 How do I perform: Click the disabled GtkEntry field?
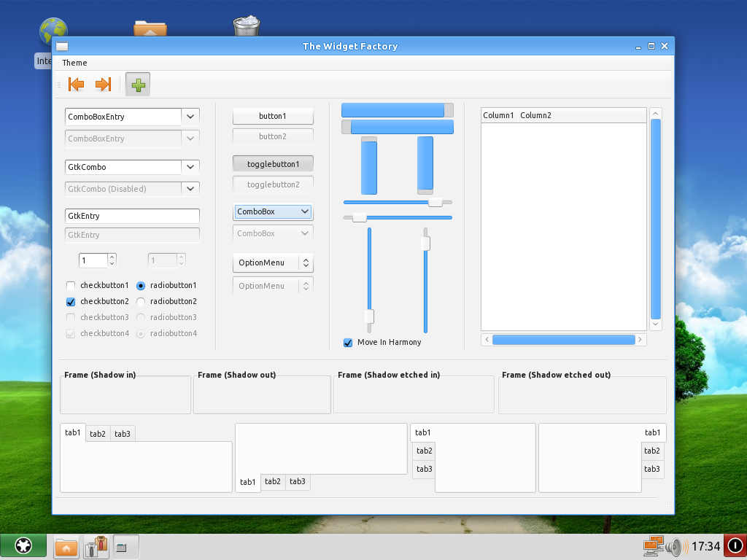[x=132, y=236]
